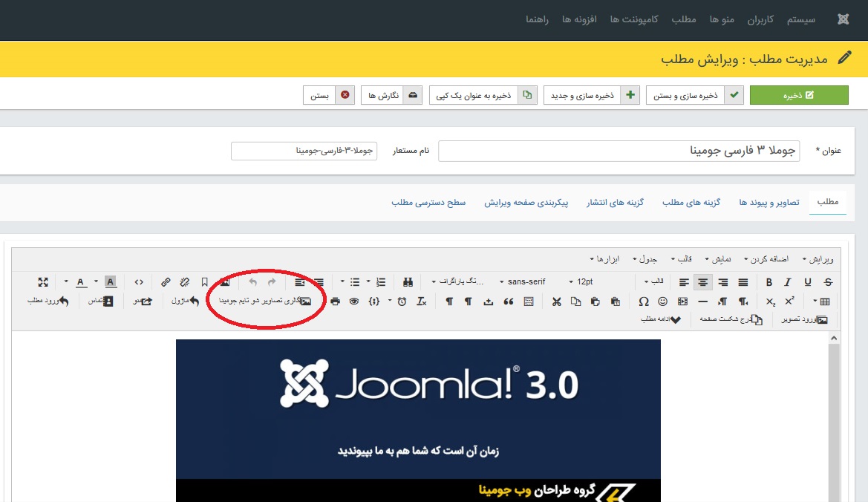Preview the article with the eye icon
This screenshot has width=868, height=502.
[x=354, y=301]
